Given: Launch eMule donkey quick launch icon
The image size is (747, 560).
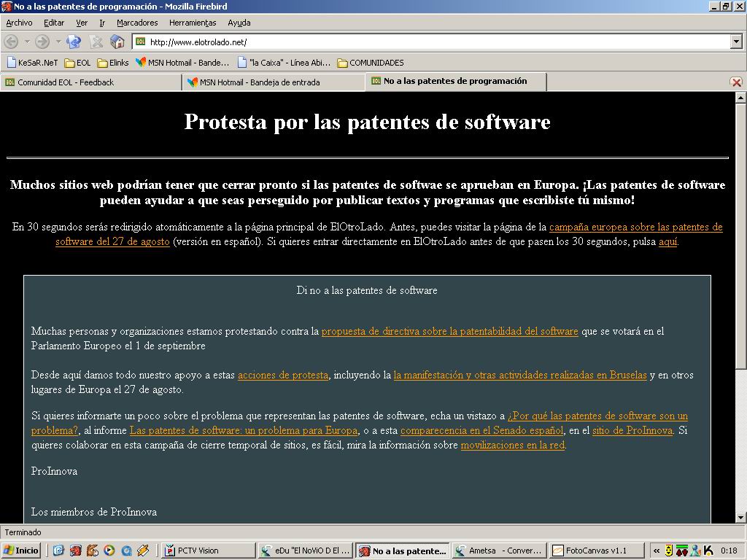Looking at the screenshot, I should tap(92, 551).
